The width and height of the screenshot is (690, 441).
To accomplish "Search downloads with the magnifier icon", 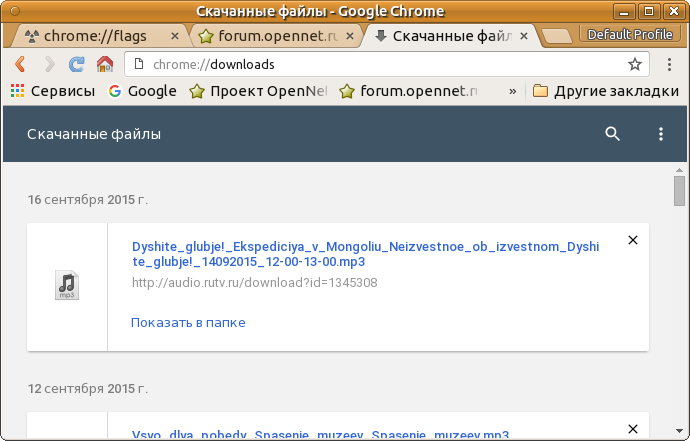I will (x=613, y=134).
